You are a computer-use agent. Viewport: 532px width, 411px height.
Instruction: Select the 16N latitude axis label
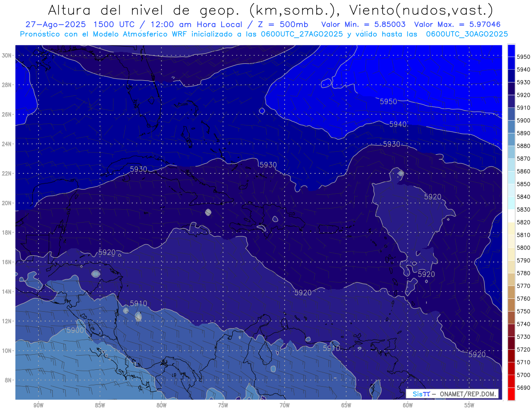tap(7, 262)
